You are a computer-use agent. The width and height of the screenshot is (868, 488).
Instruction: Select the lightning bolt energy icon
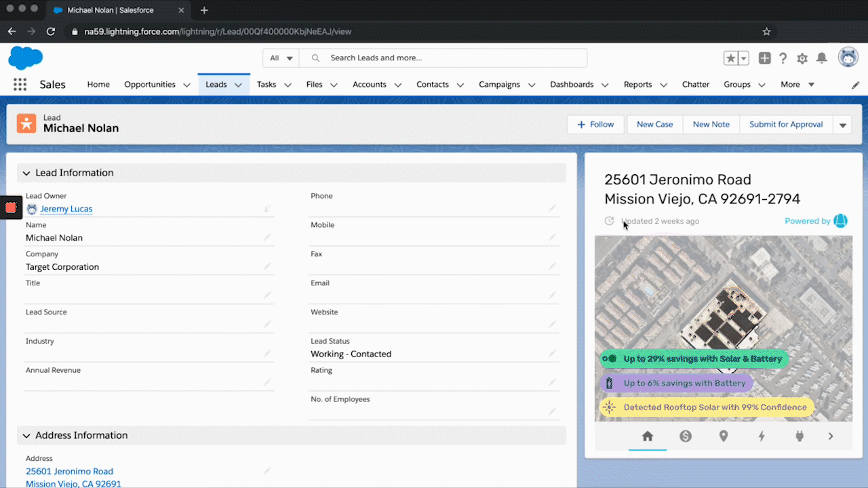pos(762,436)
